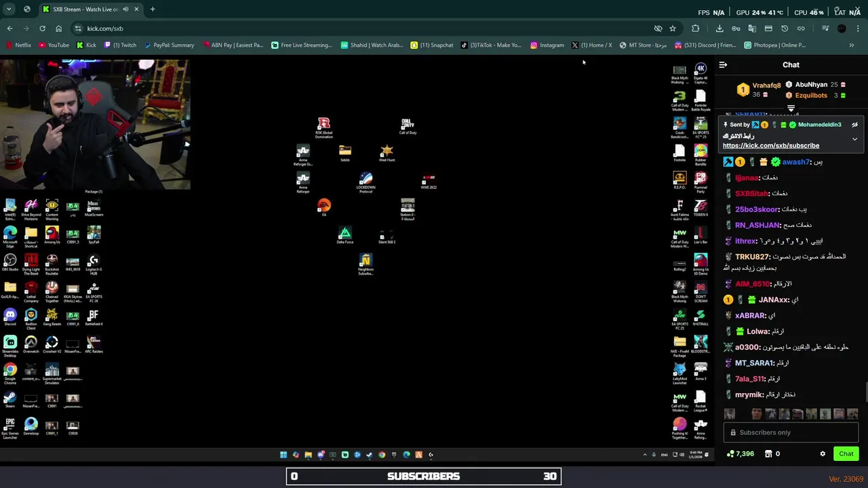The width and height of the screenshot is (868, 488).
Task: Open the Kick bookmark
Action: point(86,45)
